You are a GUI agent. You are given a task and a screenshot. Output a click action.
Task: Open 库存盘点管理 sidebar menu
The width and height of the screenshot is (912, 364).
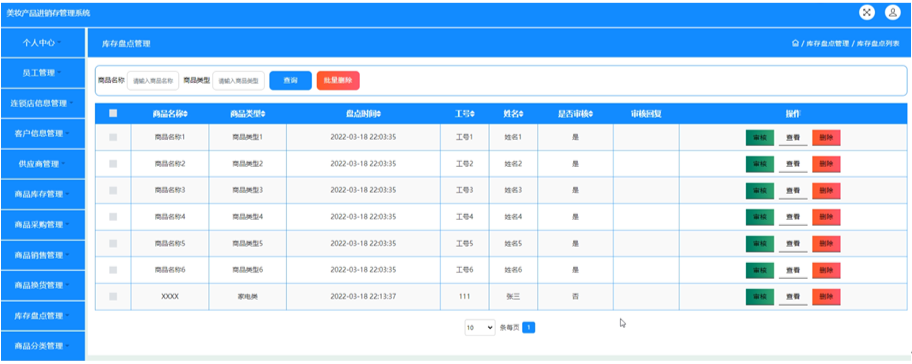[x=43, y=316]
